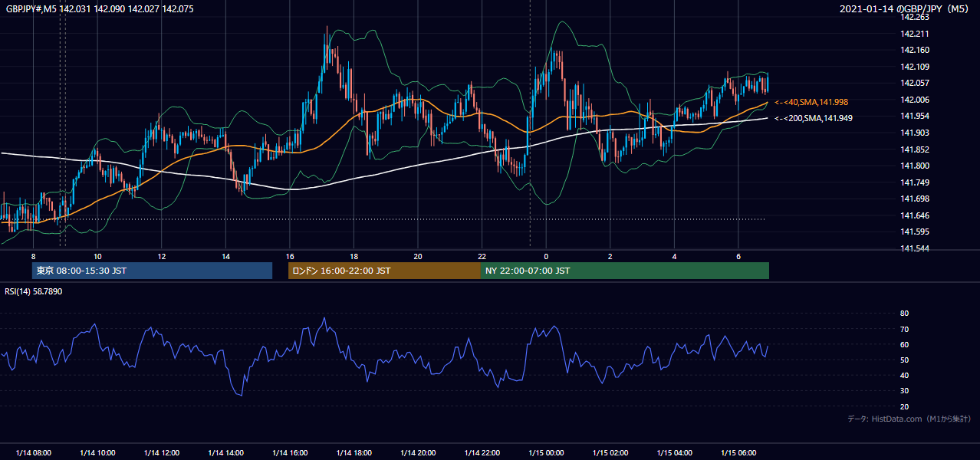
Task: Click RSI scale value 30
Action: click(904, 391)
